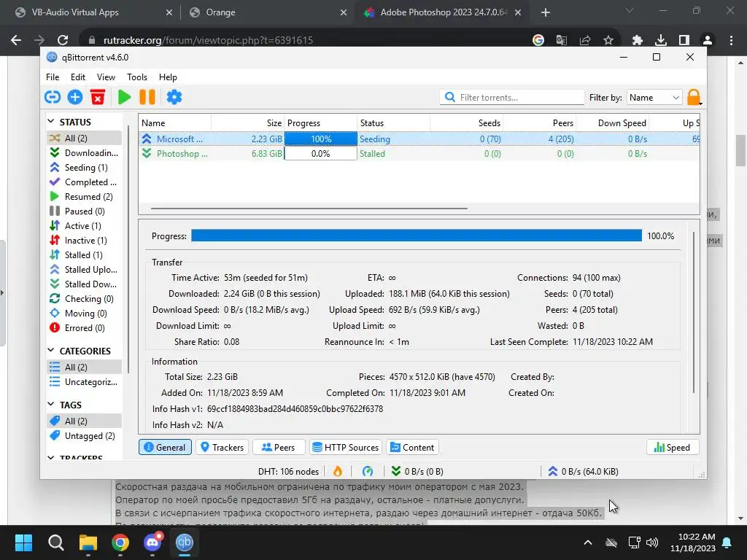Select All (2) under STATUS

[x=85, y=138]
